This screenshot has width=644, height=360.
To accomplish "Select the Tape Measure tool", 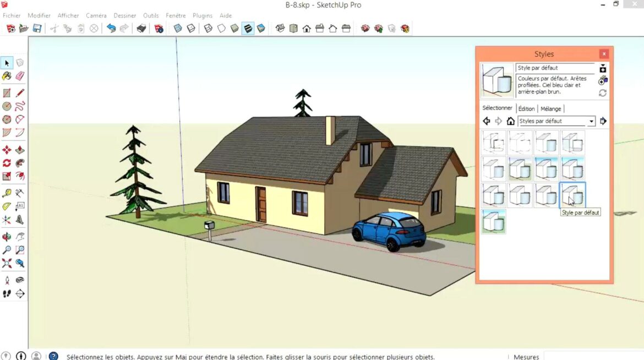I will click(7, 193).
